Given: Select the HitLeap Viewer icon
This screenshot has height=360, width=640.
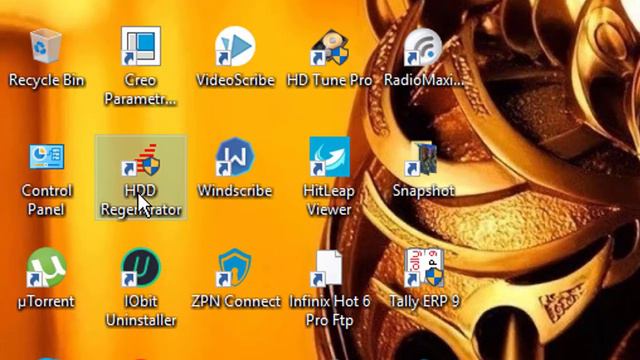Looking at the screenshot, I should [329, 157].
